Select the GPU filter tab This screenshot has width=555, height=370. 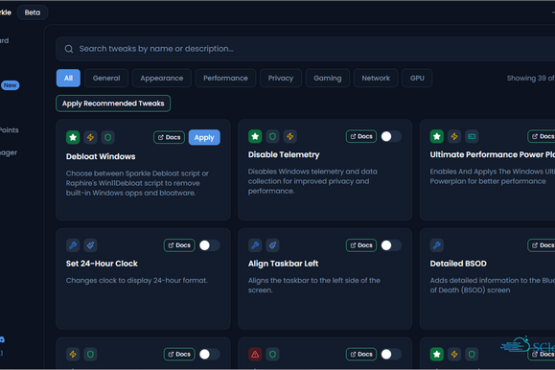click(417, 78)
